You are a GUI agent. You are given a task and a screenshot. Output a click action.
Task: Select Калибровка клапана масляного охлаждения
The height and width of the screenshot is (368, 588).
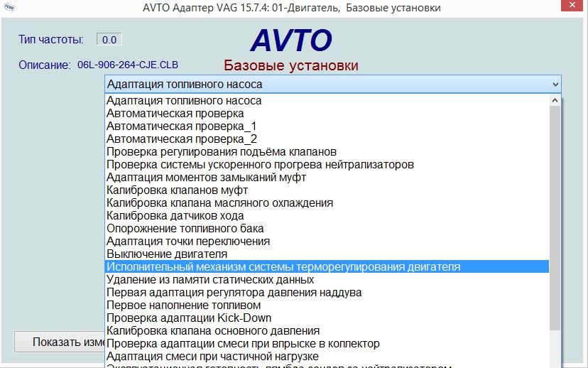point(327,202)
